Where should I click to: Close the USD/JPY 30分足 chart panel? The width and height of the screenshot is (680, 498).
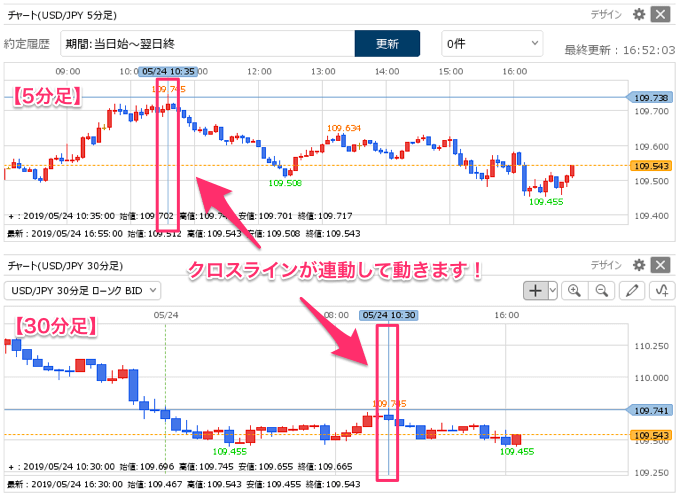pyautogui.click(x=660, y=265)
